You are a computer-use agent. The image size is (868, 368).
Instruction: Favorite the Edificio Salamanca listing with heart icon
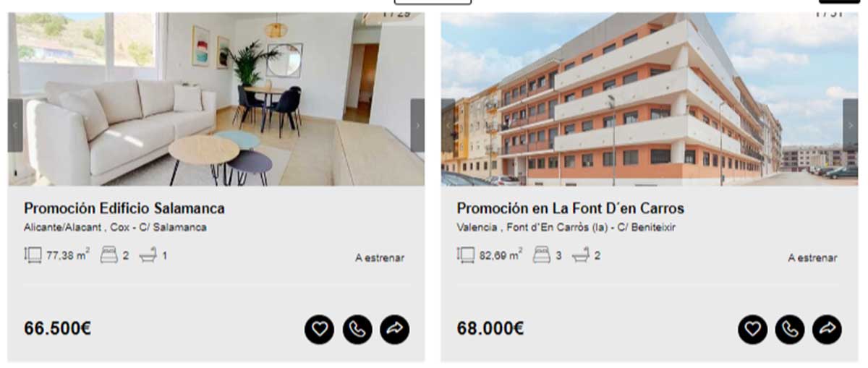point(319,330)
